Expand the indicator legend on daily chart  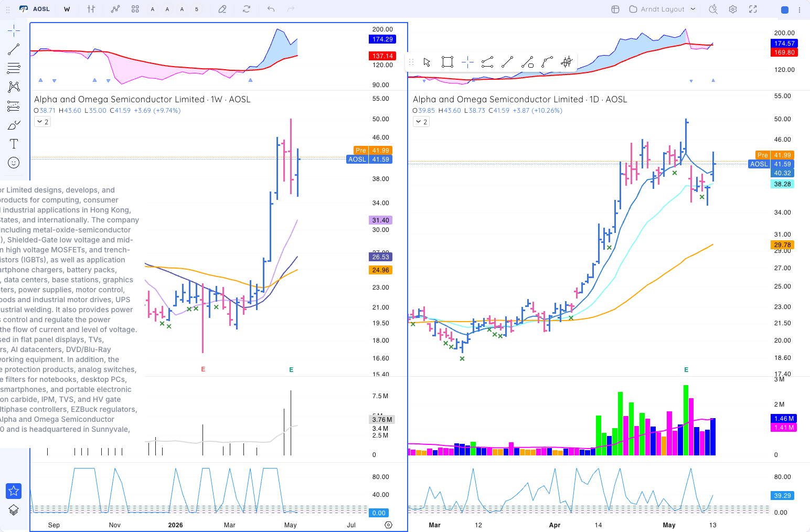pos(421,122)
